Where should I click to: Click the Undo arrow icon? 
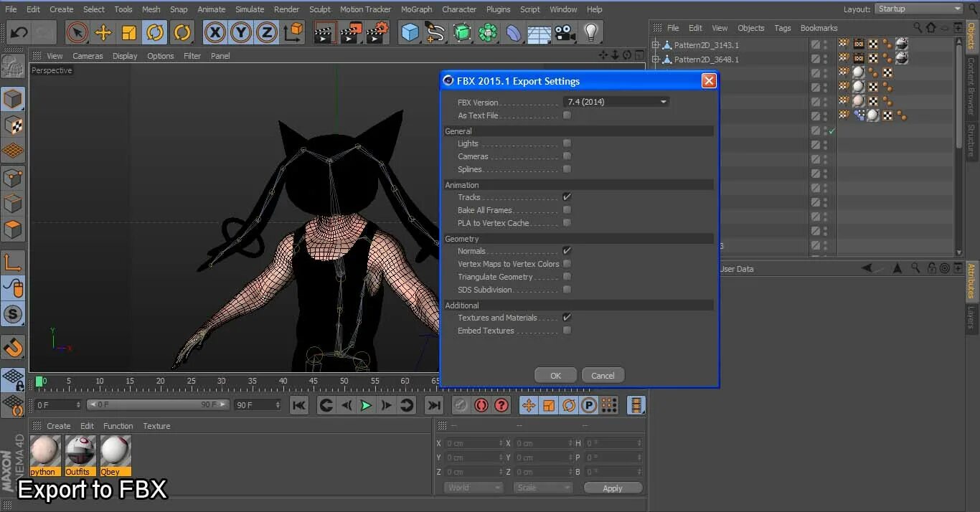pyautogui.click(x=19, y=32)
